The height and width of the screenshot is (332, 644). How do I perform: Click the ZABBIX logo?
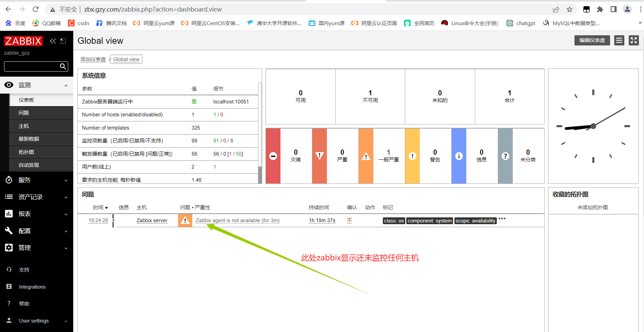coord(23,41)
